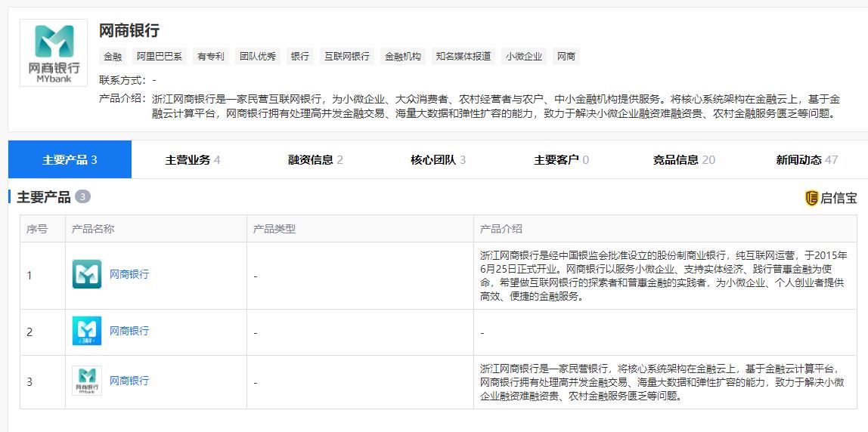Click the 联系方式 label
Screen dimensions: 868x432
pyautogui.click(x=121, y=79)
